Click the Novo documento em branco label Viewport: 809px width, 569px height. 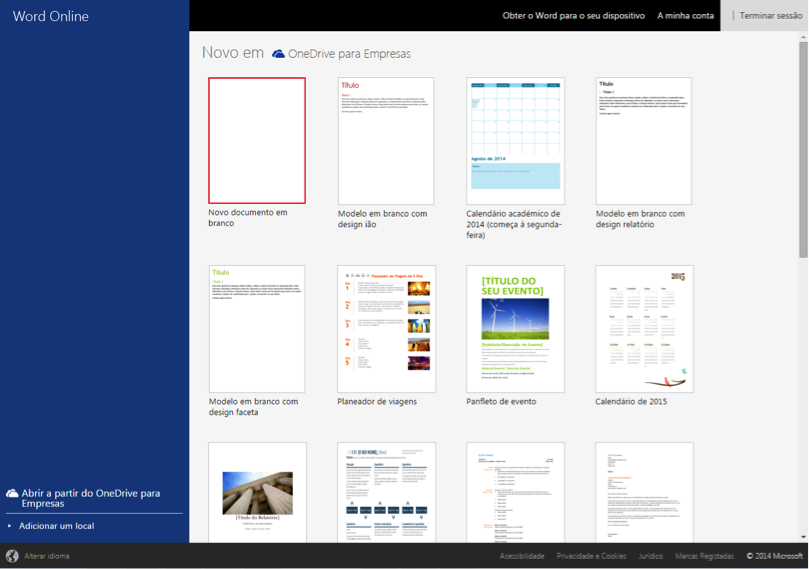coord(248,218)
